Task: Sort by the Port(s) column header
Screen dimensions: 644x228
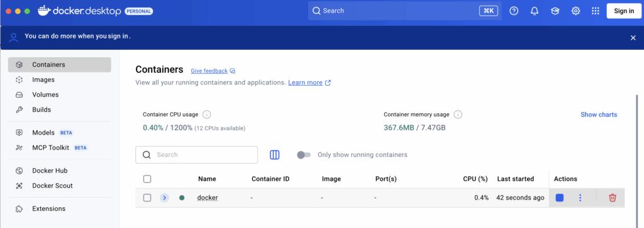Action: 386,179
